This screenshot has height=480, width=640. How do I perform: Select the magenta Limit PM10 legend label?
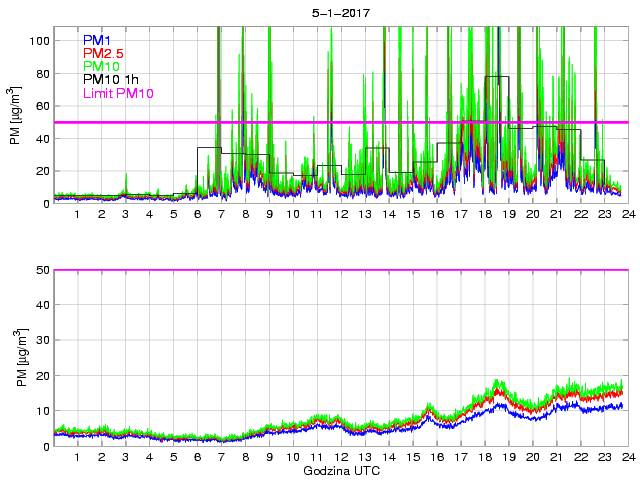(x=119, y=92)
